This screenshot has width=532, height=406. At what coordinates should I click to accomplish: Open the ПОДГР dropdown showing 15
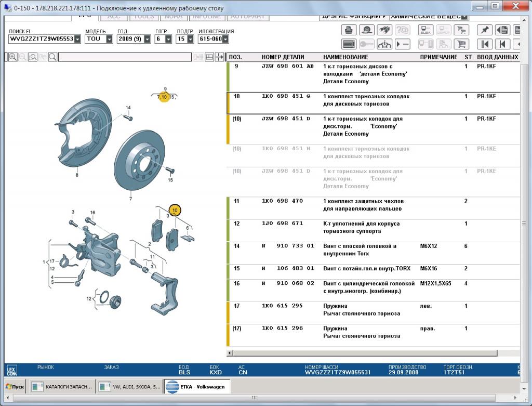pyautogui.click(x=190, y=39)
